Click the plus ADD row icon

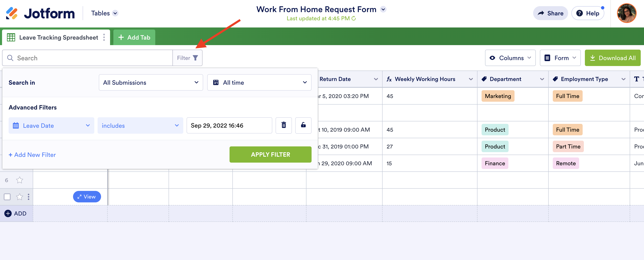pyautogui.click(x=8, y=213)
